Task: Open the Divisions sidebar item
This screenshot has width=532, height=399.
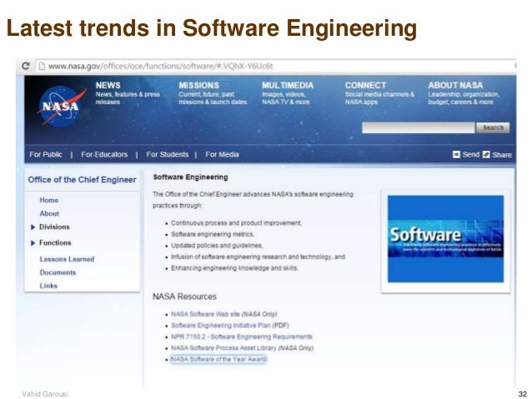Action: [x=54, y=227]
